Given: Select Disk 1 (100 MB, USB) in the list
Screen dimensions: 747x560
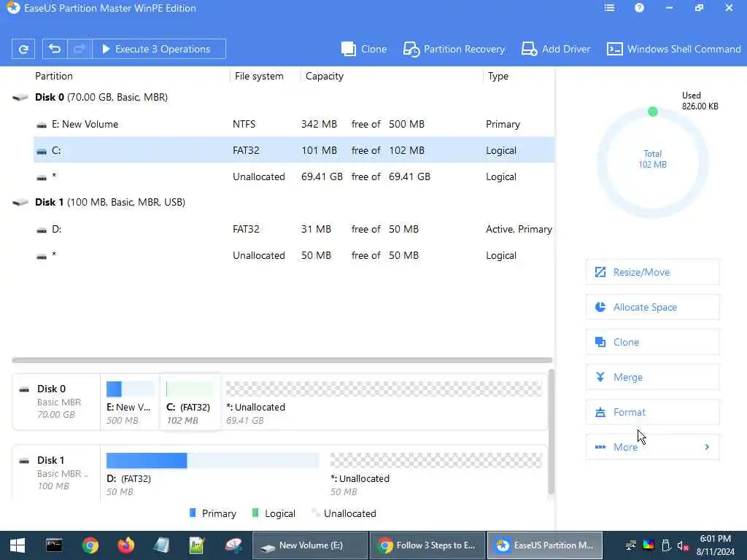Looking at the screenshot, I should 110,203.
